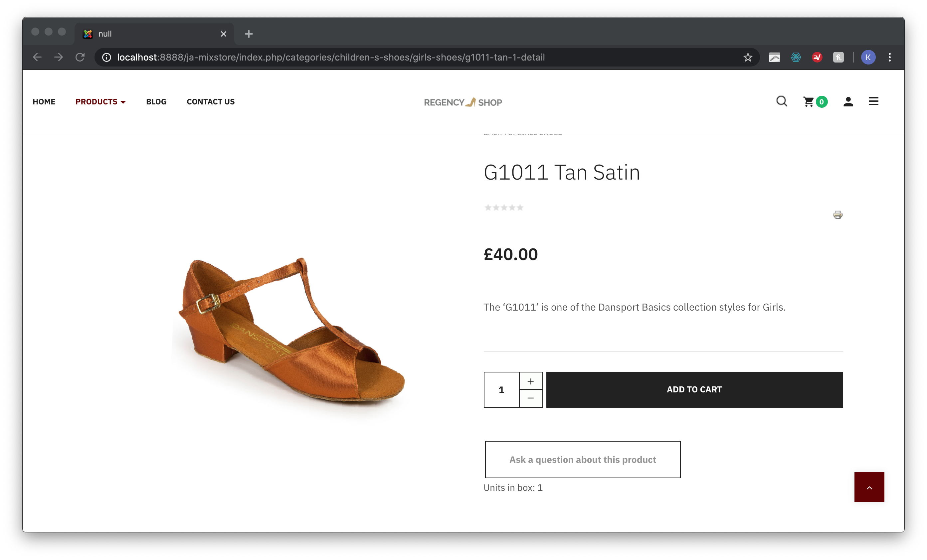Open the site search icon
Screen dimensions: 927x560
[x=781, y=101]
